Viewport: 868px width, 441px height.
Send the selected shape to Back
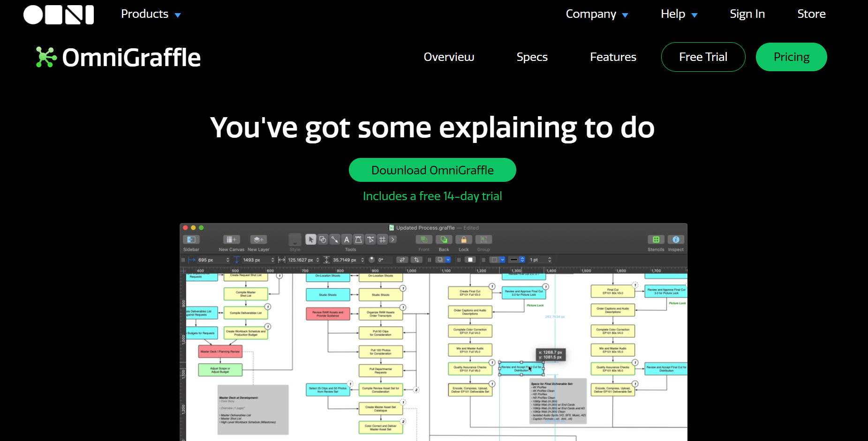point(443,239)
